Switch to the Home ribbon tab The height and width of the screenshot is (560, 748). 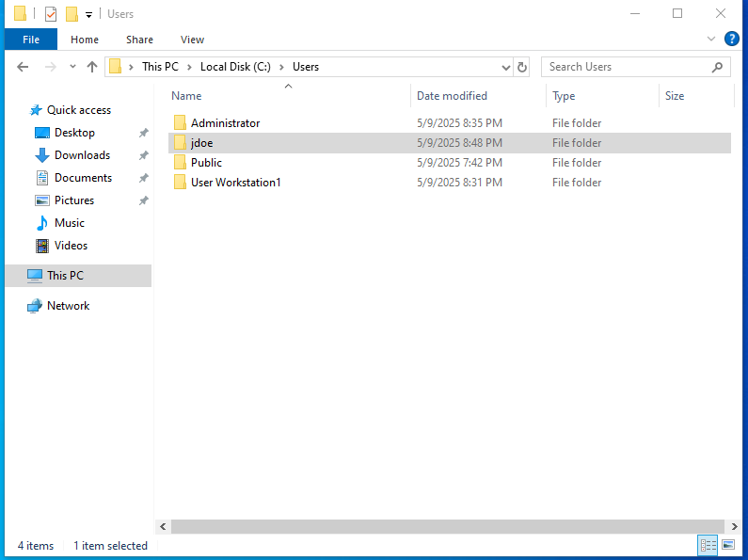85,40
